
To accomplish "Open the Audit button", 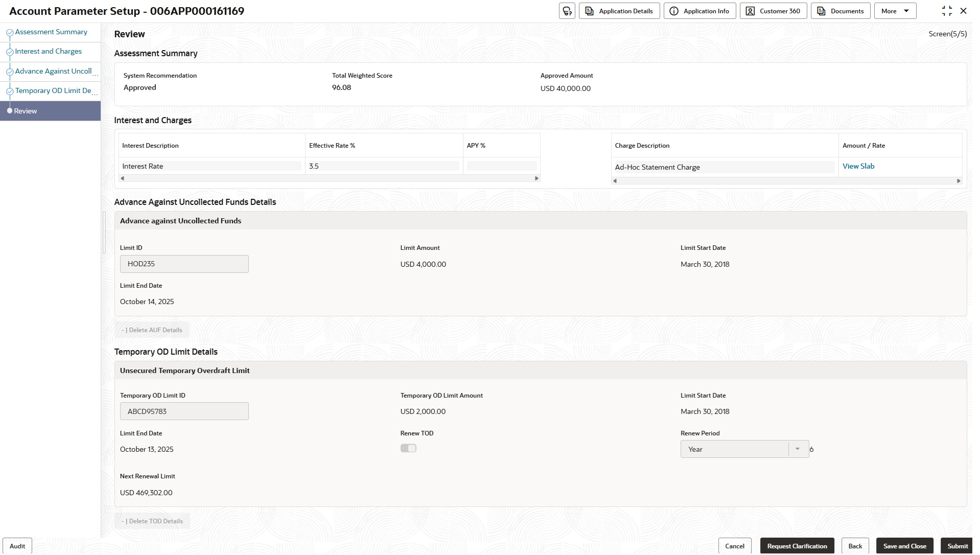I will pos(17,546).
